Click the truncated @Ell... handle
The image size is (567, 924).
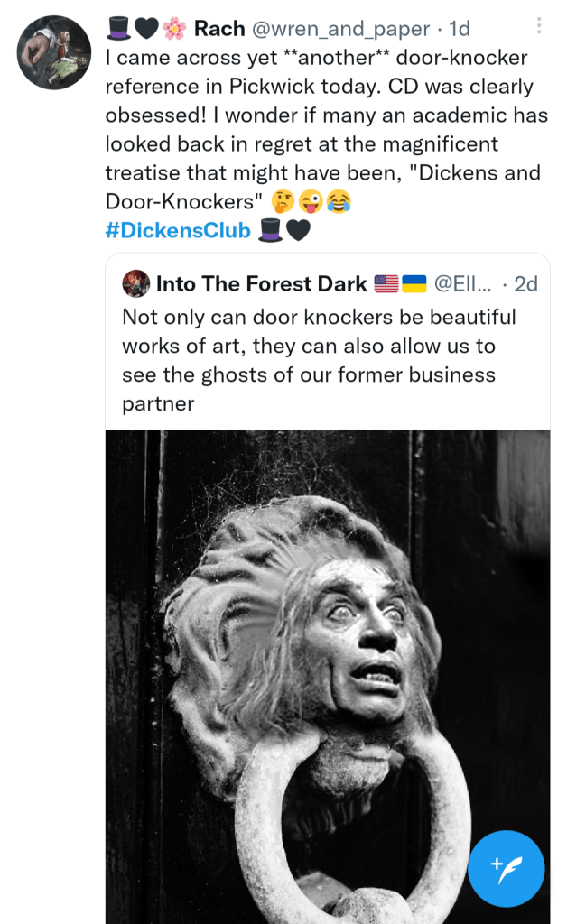click(x=463, y=284)
